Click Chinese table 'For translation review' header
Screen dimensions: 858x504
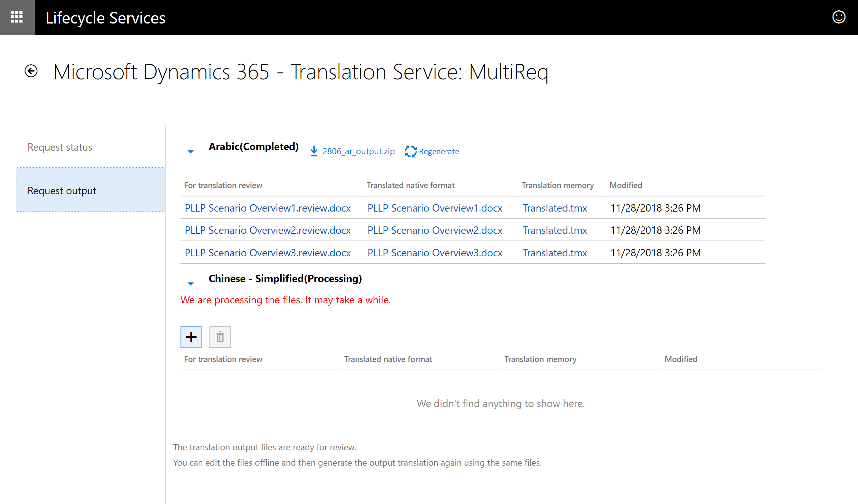(223, 359)
